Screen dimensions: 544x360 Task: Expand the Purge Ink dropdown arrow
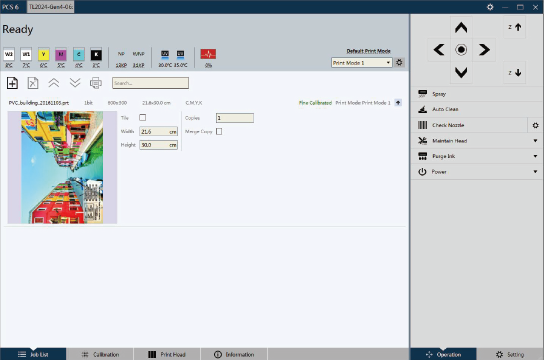(x=535, y=156)
